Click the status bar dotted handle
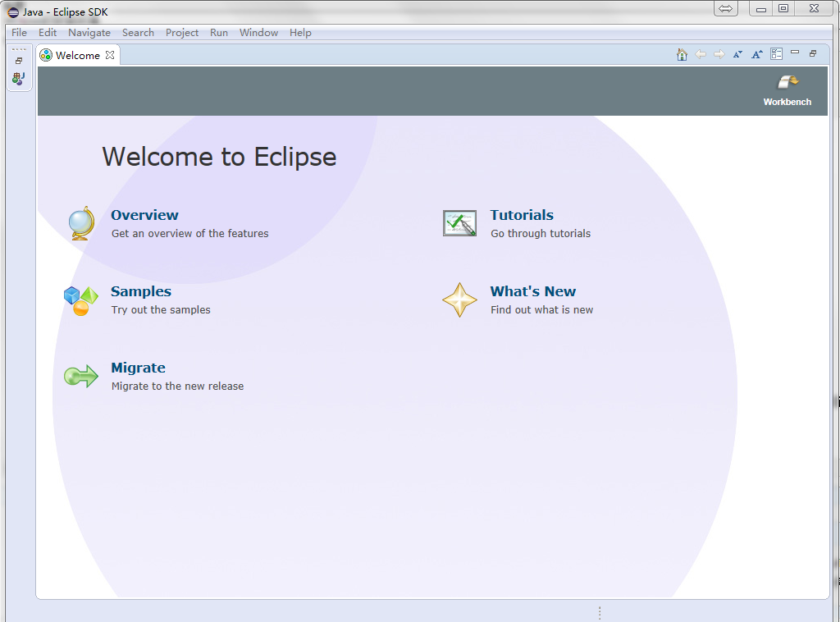The image size is (840, 622). (x=600, y=612)
